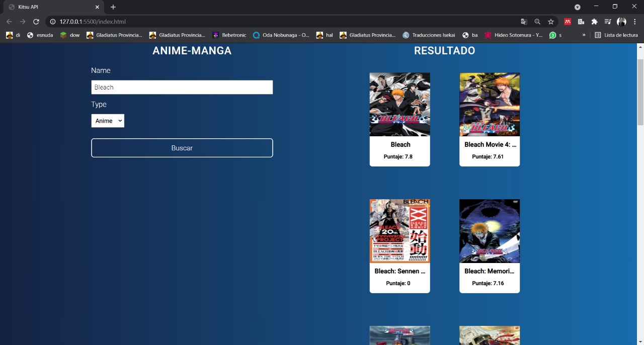Close the Kitsu API tab
The image size is (644, 345).
pos(97,7)
